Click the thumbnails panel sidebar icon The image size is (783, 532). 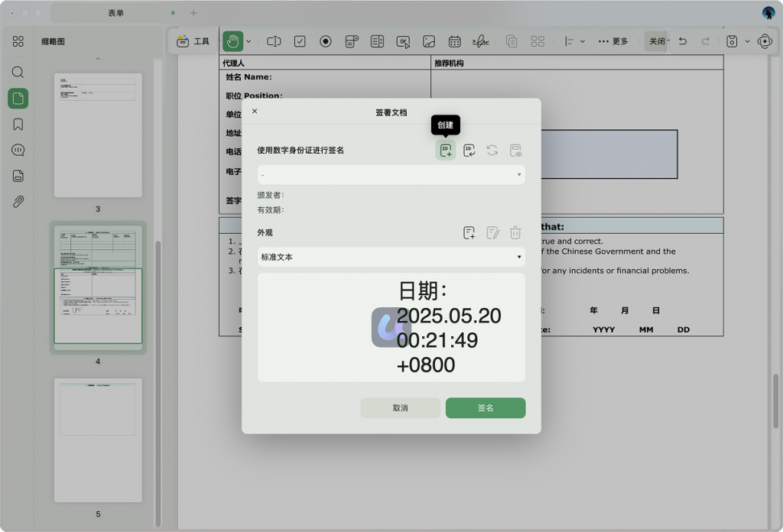(18, 99)
